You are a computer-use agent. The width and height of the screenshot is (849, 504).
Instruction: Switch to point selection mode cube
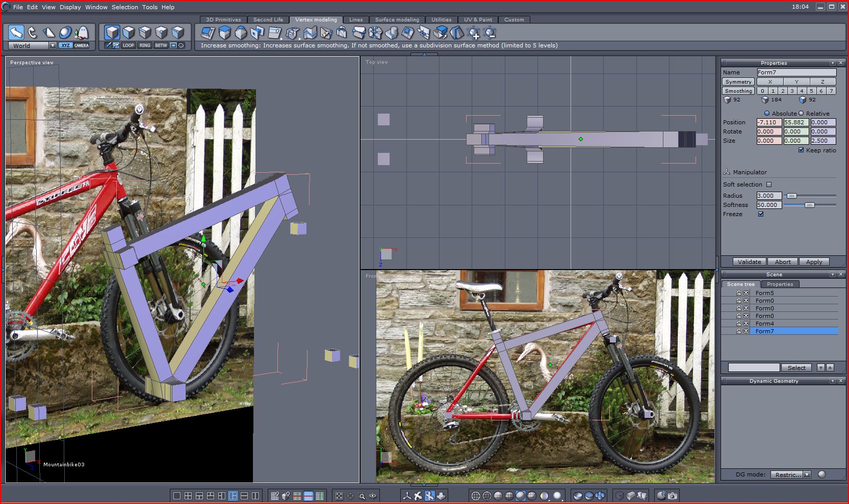pyautogui.click(x=161, y=33)
